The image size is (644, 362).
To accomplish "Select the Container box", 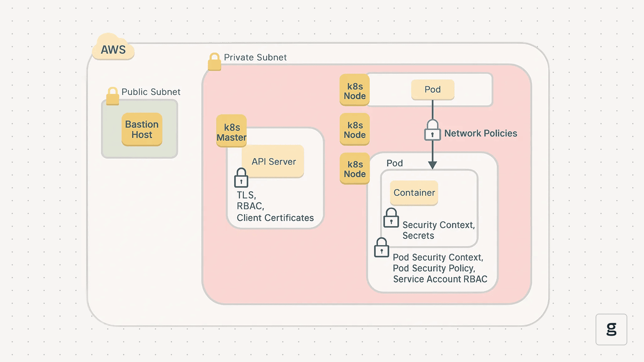I will (x=414, y=193).
